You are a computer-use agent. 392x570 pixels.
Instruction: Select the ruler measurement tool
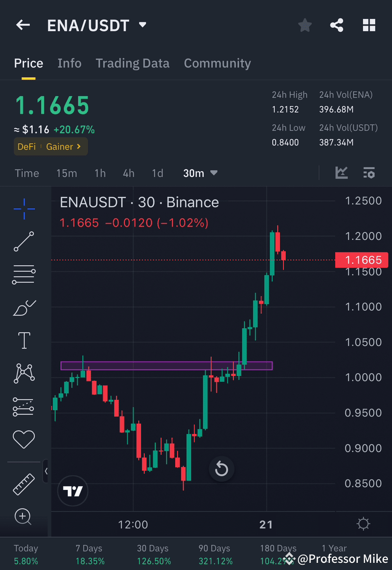[x=24, y=484]
